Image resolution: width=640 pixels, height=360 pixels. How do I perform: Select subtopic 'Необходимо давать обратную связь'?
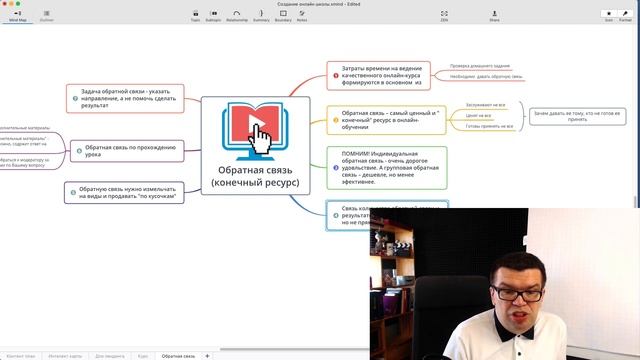[x=486, y=76]
